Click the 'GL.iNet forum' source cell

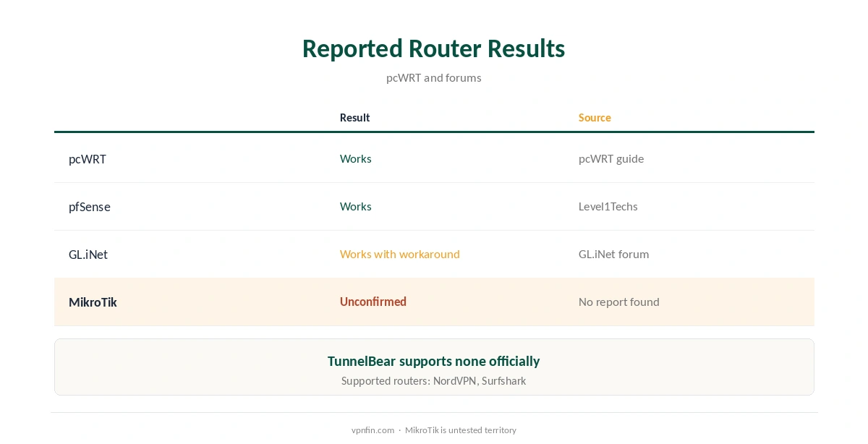pyautogui.click(x=614, y=254)
